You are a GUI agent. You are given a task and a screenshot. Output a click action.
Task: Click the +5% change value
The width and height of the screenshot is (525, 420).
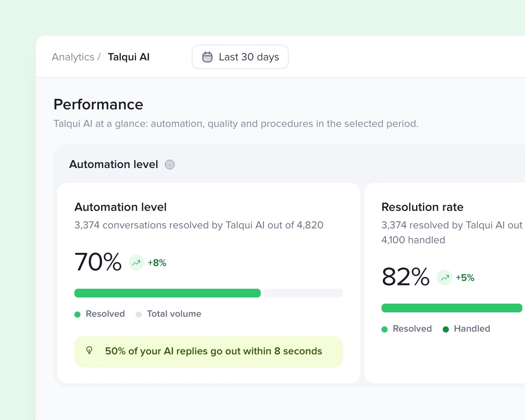(465, 278)
